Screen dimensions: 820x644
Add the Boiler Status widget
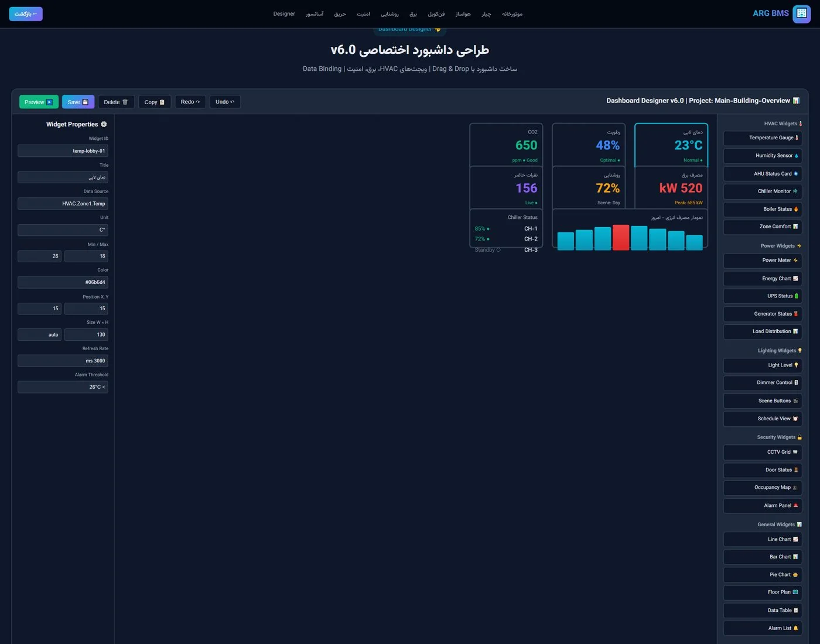(x=763, y=209)
